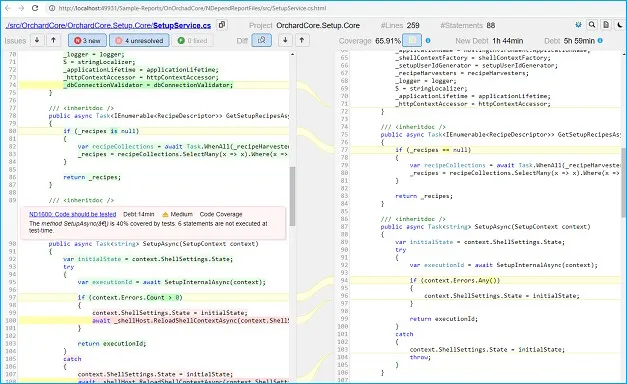Focus the browser address bar URL
The width and height of the screenshot is (627, 384).
pyautogui.click(x=192, y=8)
